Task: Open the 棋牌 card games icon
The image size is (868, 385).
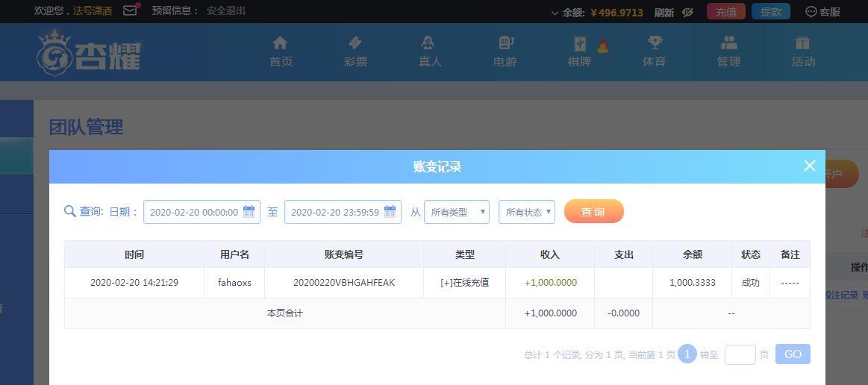Action: 580,43
